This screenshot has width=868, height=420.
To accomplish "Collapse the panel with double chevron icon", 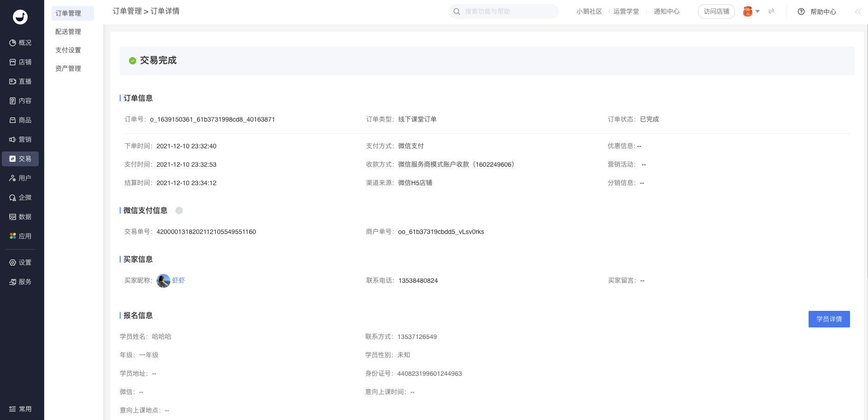I will [858, 12].
